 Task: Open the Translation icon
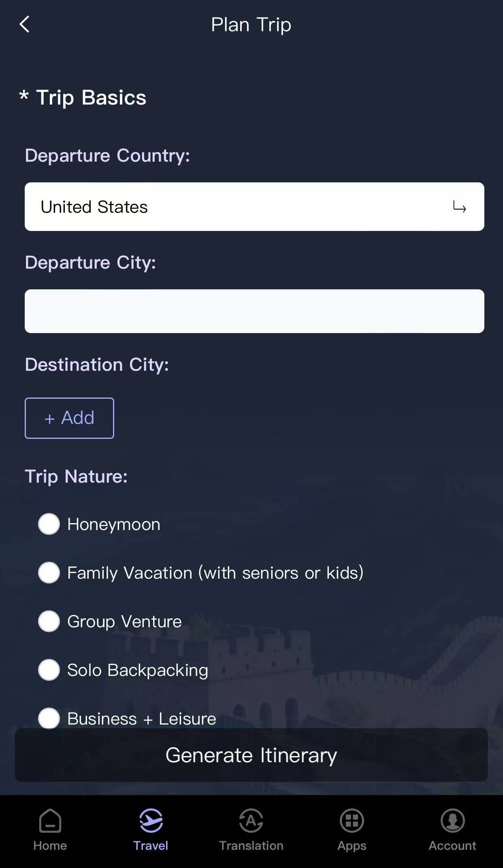click(x=251, y=820)
